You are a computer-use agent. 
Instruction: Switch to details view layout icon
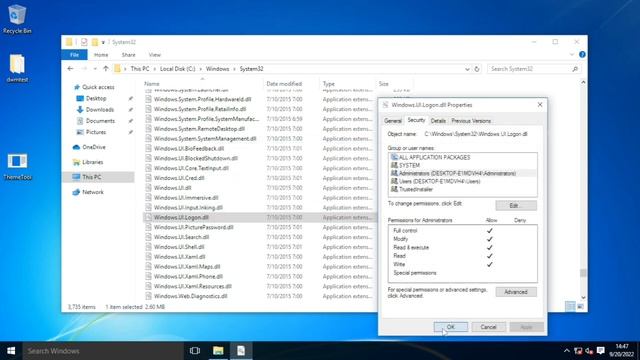coord(570,306)
